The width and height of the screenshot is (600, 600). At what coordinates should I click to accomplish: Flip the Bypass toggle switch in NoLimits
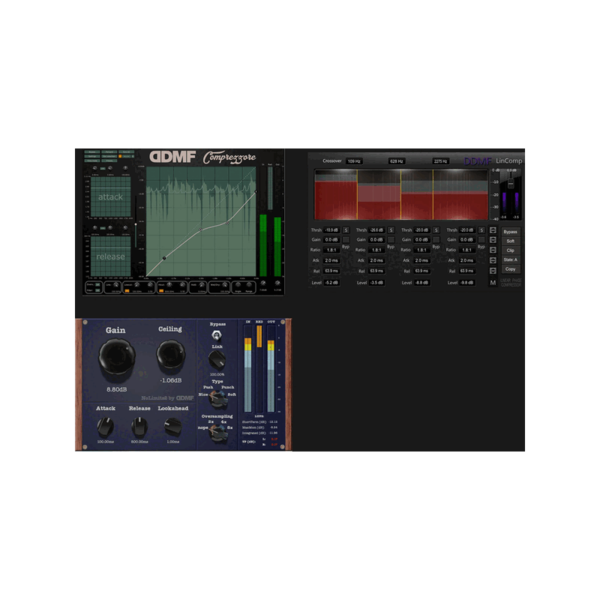[x=217, y=335]
